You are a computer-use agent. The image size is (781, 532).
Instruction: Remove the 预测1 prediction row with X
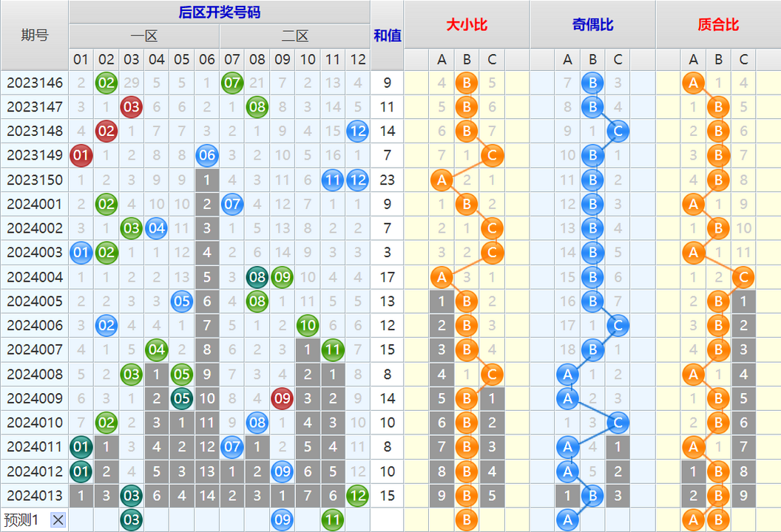click(x=58, y=520)
